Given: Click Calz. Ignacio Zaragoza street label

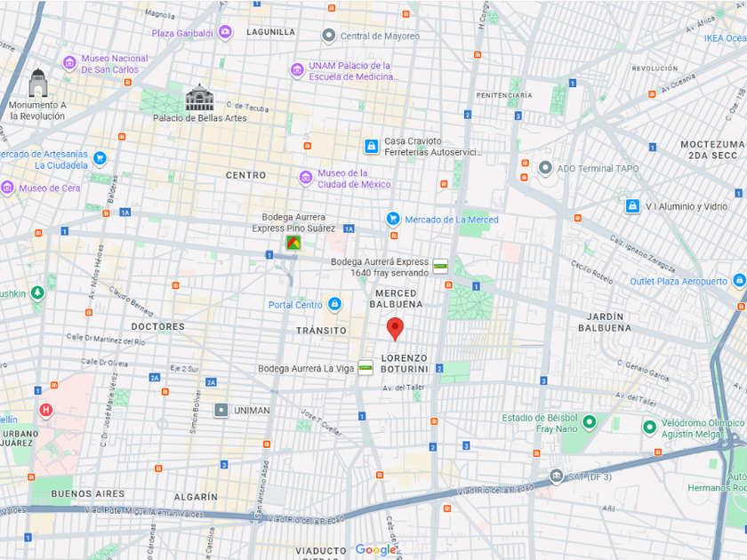Looking at the screenshot, I should tap(642, 253).
